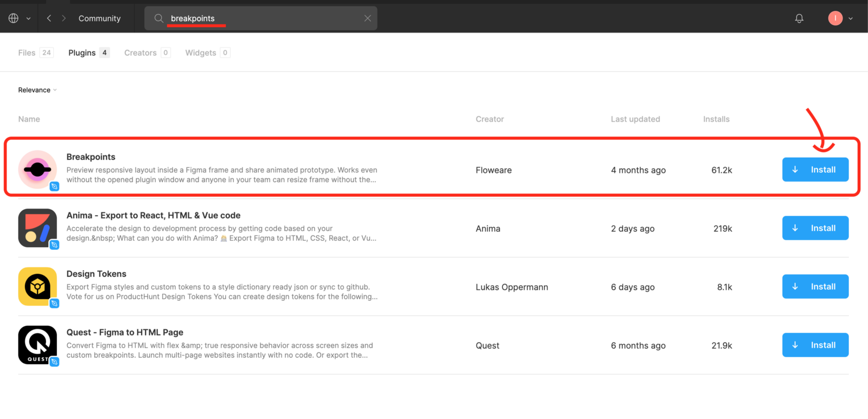The image size is (868, 419).
Task: Click the Design Tokens description text
Action: click(222, 292)
